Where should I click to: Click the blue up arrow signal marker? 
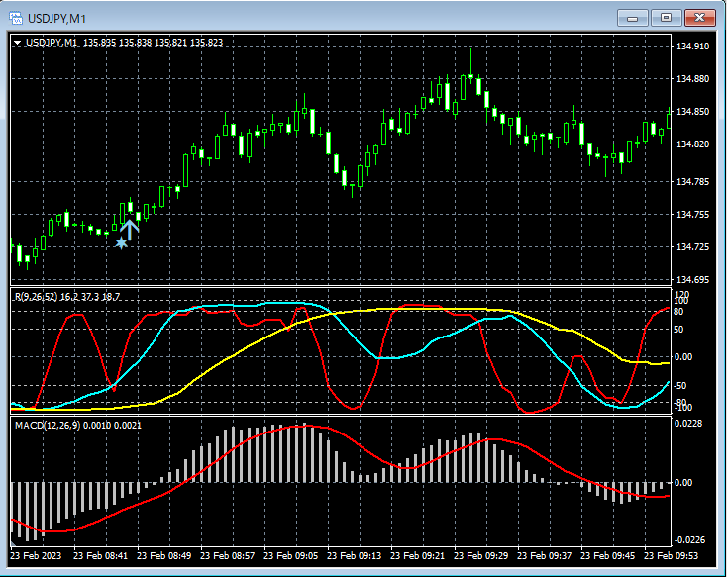(130, 228)
